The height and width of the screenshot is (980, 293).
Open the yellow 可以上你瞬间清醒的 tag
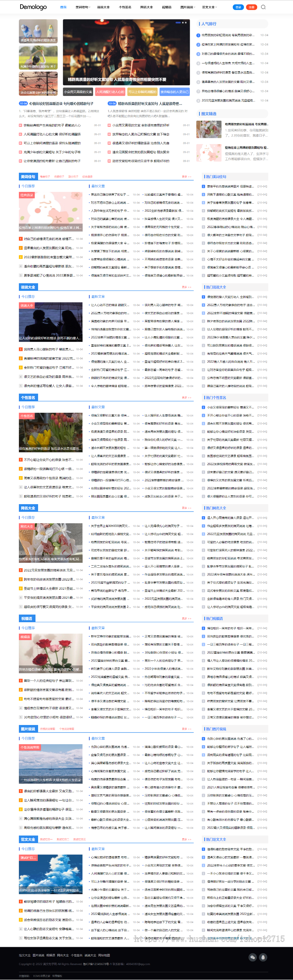point(143,92)
